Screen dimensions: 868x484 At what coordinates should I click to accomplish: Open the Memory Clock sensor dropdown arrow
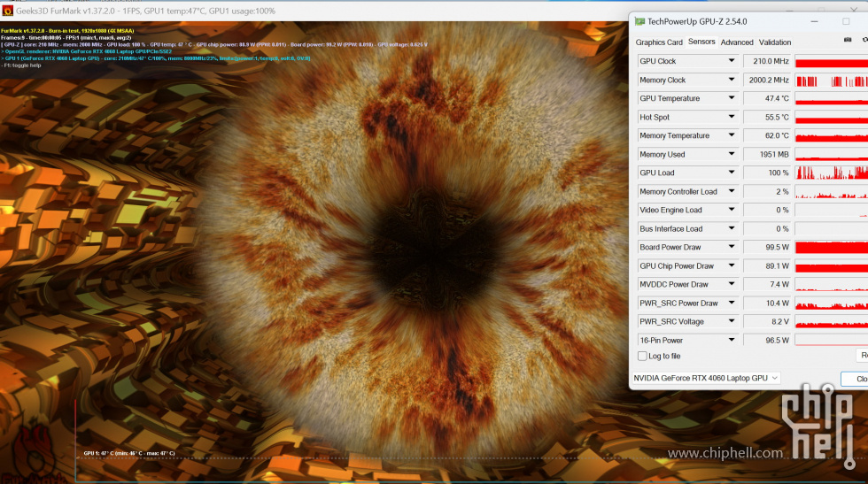click(732, 80)
